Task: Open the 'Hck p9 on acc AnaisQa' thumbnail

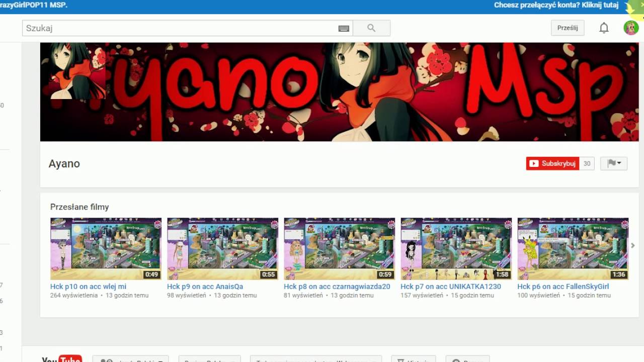Action: tap(222, 249)
